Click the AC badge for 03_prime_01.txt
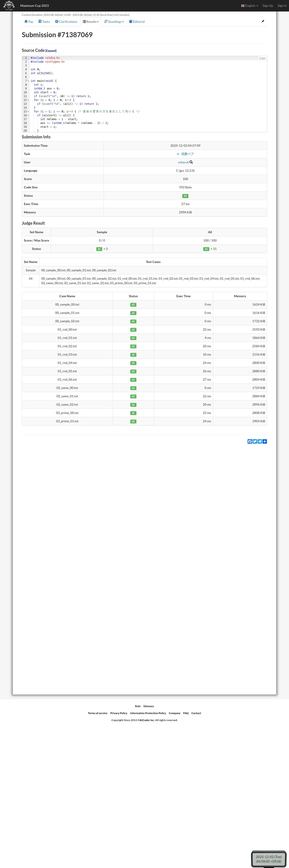 pyautogui.click(x=133, y=421)
